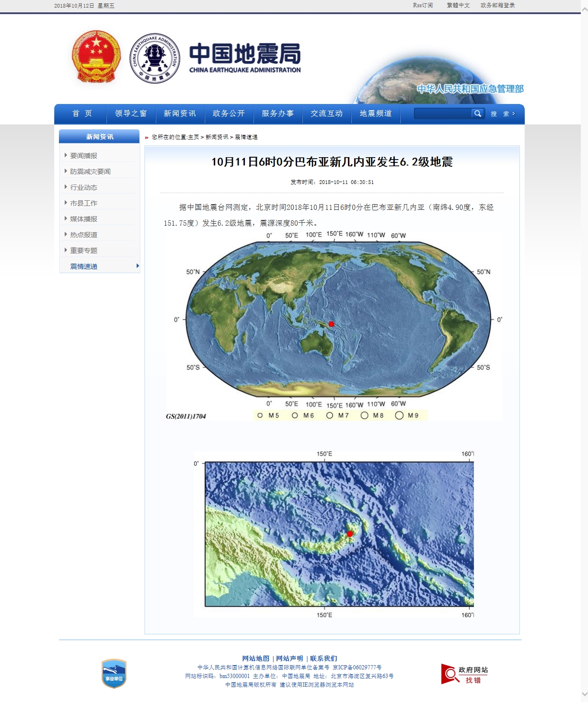Click the China Earthquake Administration round seal
The width and height of the screenshot is (588, 702).
155,58
